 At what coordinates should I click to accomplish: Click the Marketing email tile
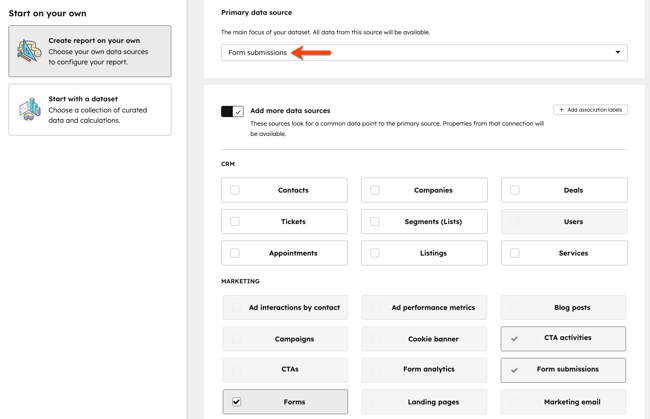pos(563,402)
